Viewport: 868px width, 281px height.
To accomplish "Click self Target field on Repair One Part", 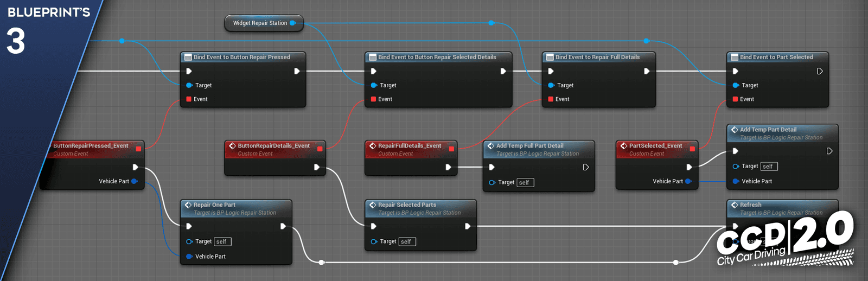I will coord(222,242).
